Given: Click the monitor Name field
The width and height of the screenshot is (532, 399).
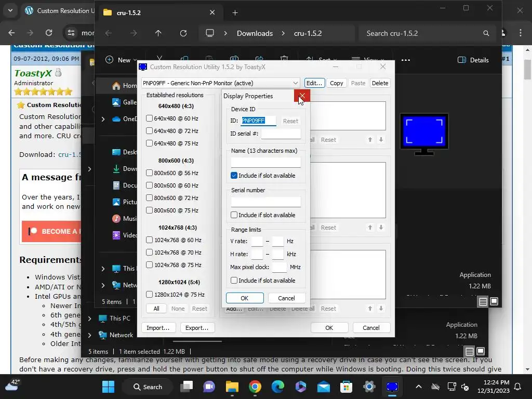Looking at the screenshot, I should pos(265,162).
